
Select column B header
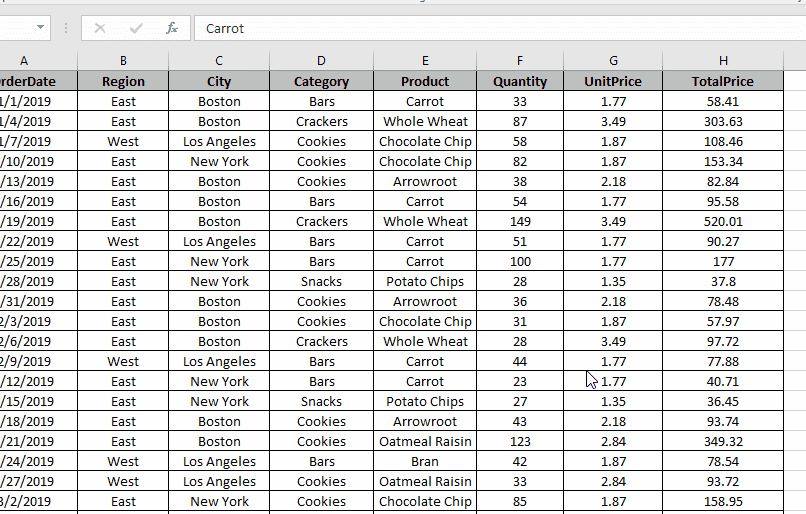(x=123, y=61)
